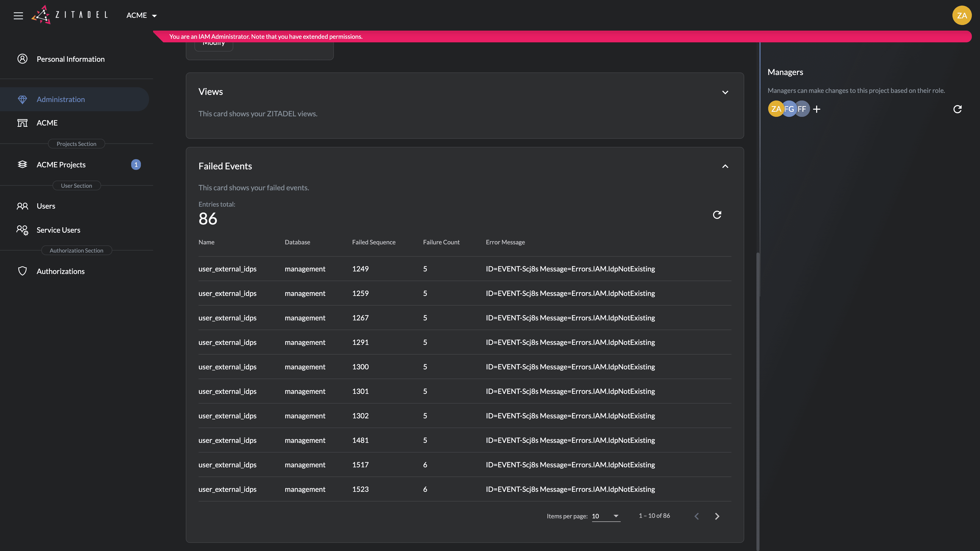Add a new manager with plus icon

[x=816, y=109]
